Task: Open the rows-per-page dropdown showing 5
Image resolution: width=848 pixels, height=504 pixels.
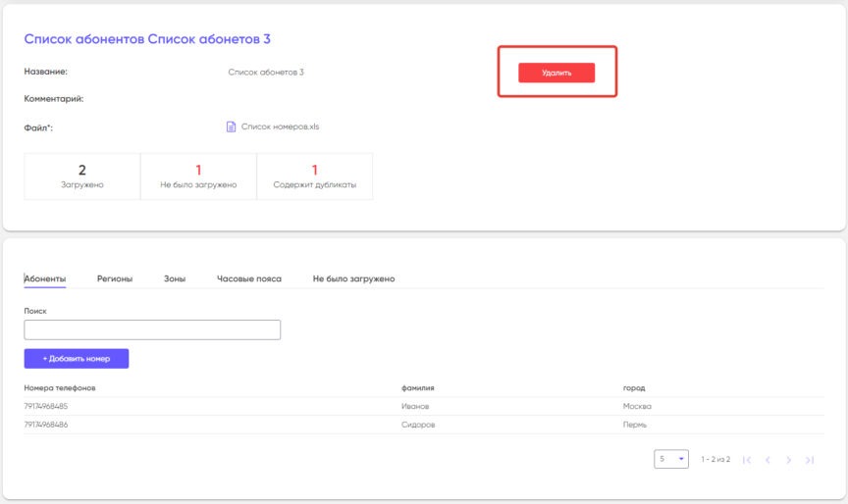Action: tap(671, 459)
